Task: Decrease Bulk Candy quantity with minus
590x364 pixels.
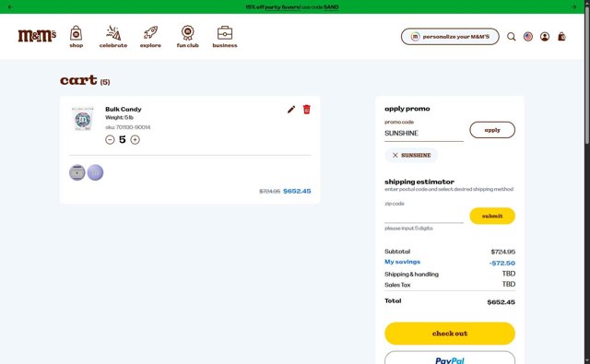Action: tap(110, 140)
